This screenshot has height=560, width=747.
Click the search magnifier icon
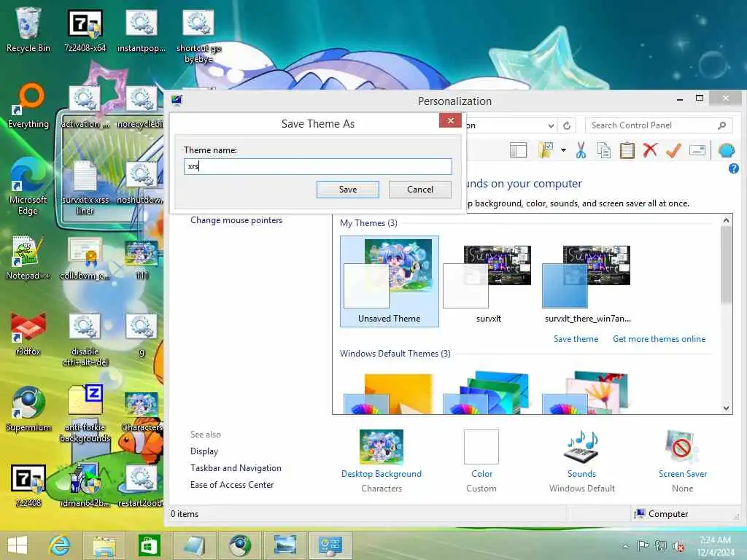click(721, 125)
